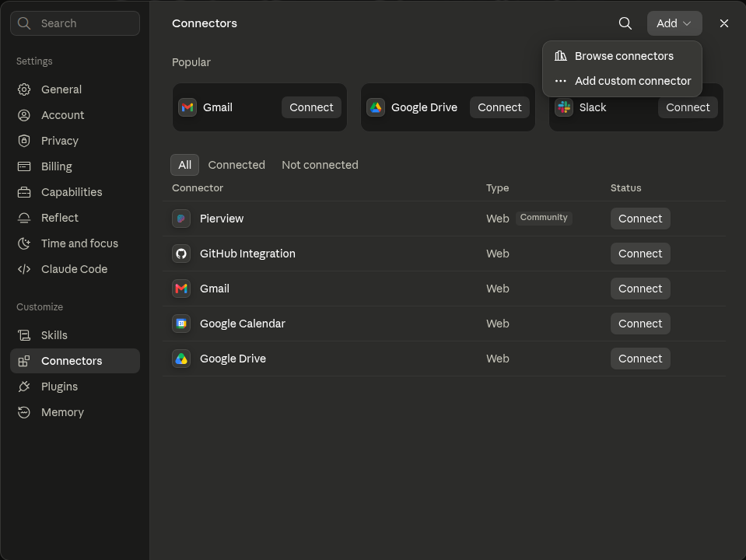Viewport: 746px width, 560px height.
Task: Click the Type column header
Action: (497, 188)
